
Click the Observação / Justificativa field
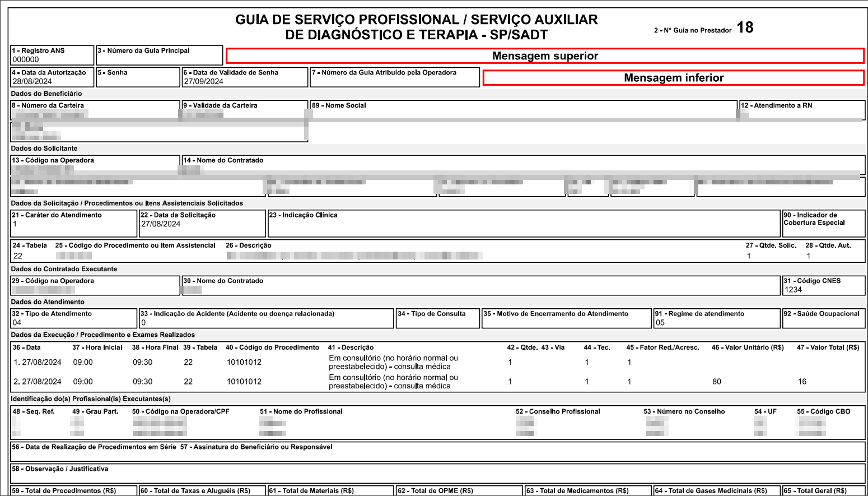point(437,474)
